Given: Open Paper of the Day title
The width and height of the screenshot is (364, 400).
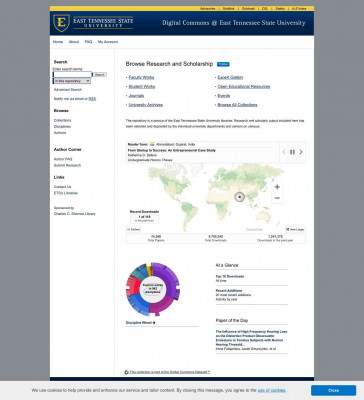Looking at the screenshot, I should [x=251, y=338].
